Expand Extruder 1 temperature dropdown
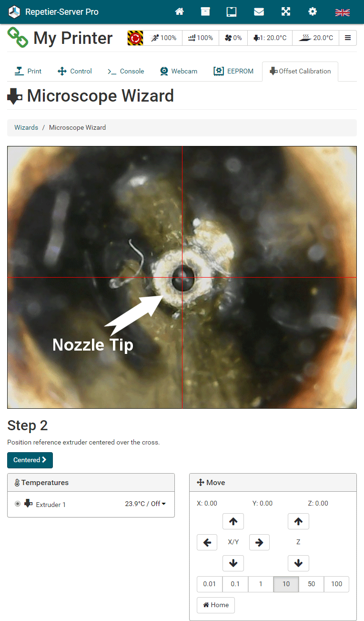Image resolution: width=364 pixels, height=621 pixels. [x=145, y=504]
